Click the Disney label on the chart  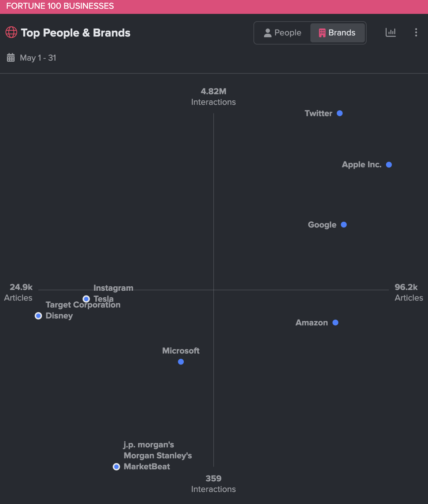pyautogui.click(x=59, y=316)
